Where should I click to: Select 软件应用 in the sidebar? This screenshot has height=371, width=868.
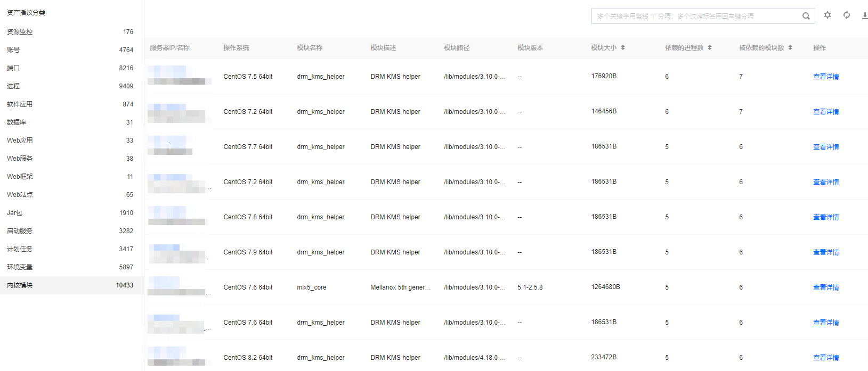click(x=20, y=104)
